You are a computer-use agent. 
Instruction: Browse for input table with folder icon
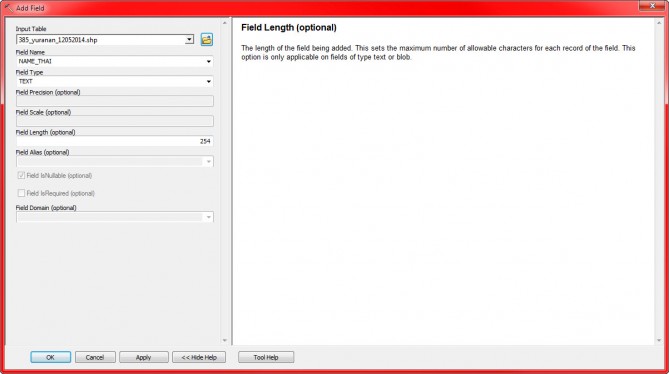[207, 40]
